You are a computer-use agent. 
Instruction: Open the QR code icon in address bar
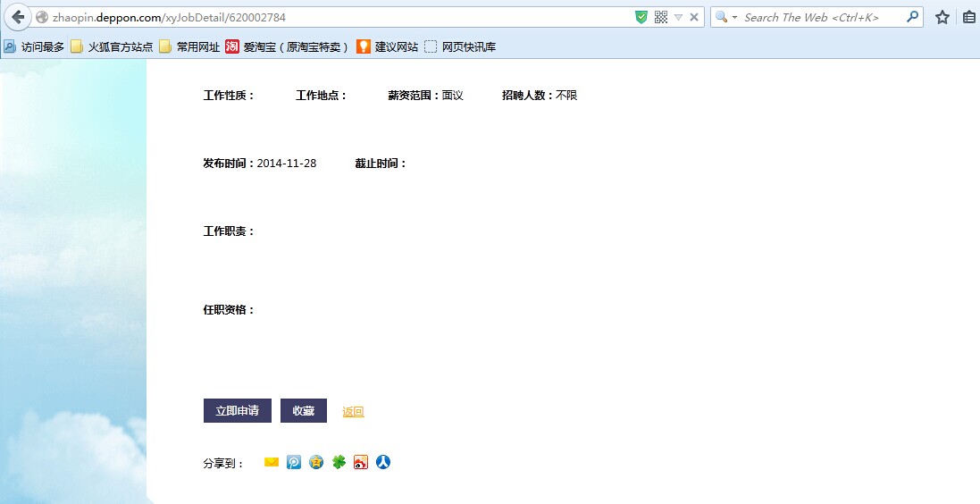pos(660,18)
